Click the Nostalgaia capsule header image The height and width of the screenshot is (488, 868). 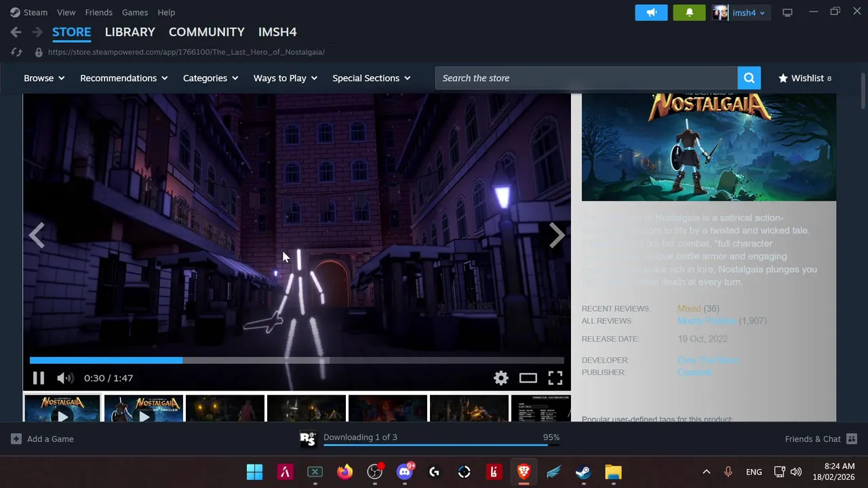click(709, 147)
